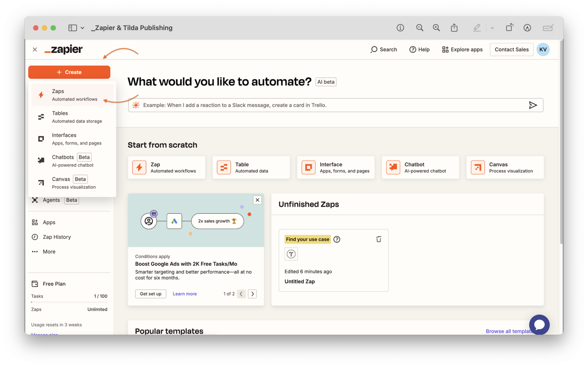Viewport: 588px width, 367px height.
Task: Start a new Zap from scratch card
Action: (166, 168)
